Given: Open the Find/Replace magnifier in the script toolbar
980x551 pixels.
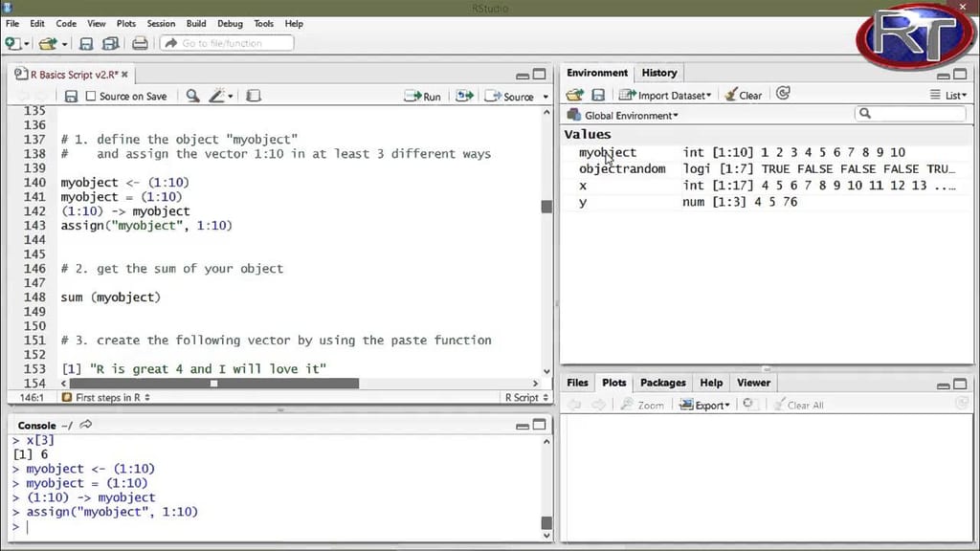Looking at the screenshot, I should [x=189, y=96].
